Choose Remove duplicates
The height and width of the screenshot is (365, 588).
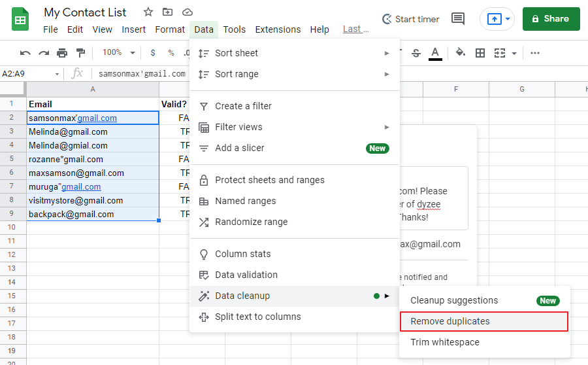point(485,321)
